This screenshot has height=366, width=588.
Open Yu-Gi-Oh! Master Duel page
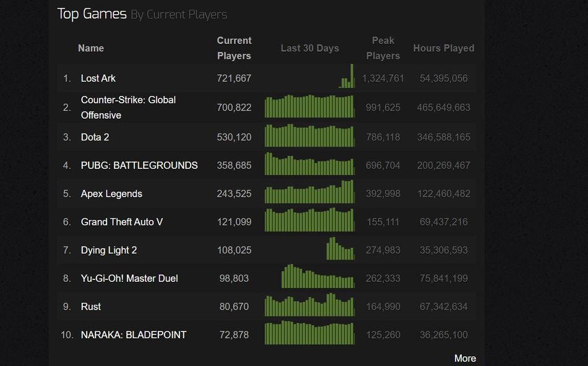coord(129,278)
